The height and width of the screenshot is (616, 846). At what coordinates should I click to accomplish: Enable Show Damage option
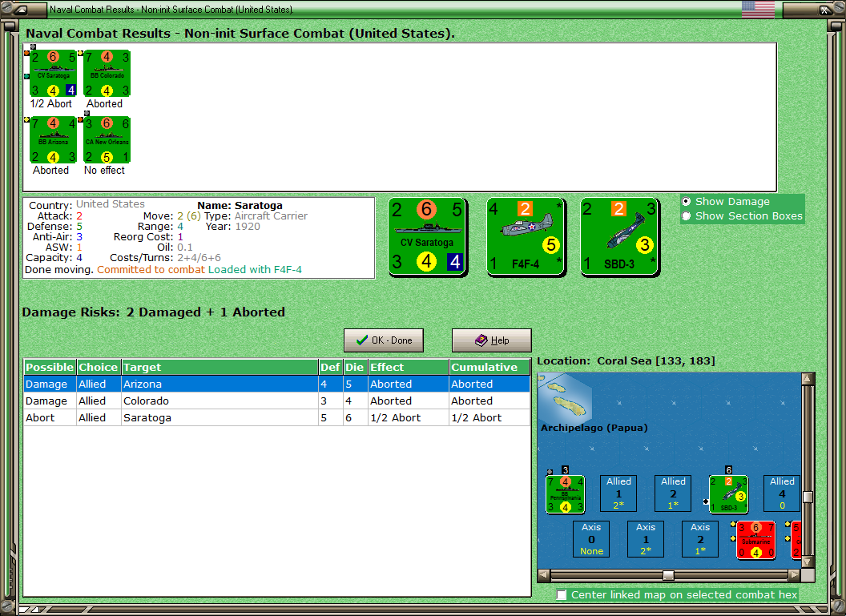coord(687,202)
